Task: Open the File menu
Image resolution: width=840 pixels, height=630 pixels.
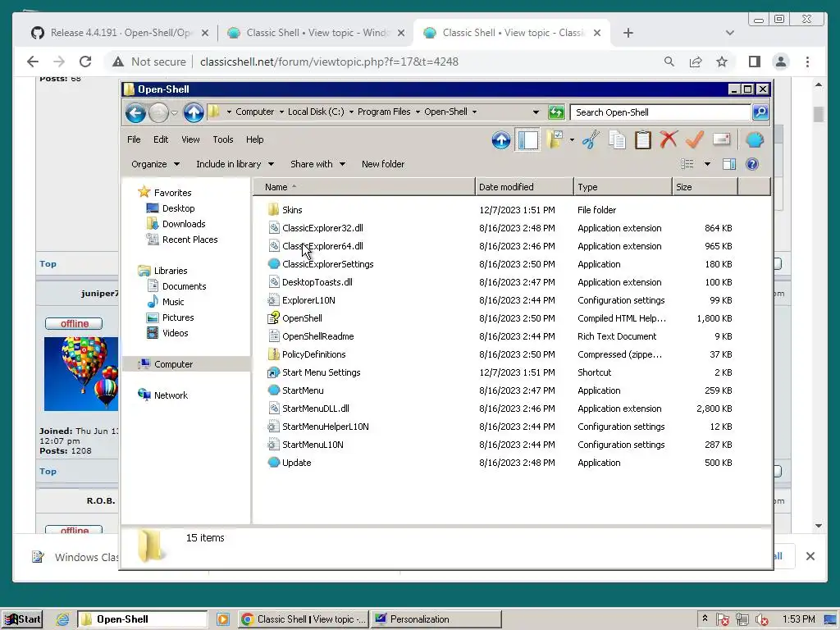Action: click(x=134, y=139)
